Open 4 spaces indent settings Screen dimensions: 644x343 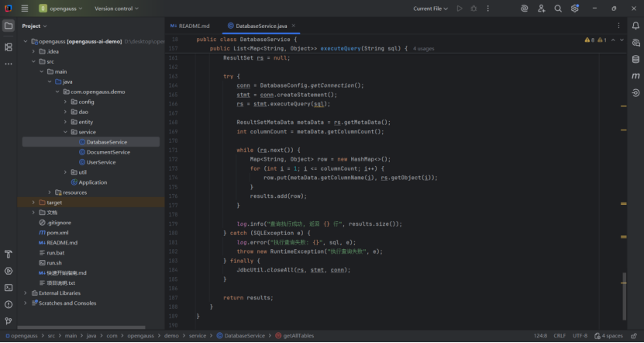point(608,336)
